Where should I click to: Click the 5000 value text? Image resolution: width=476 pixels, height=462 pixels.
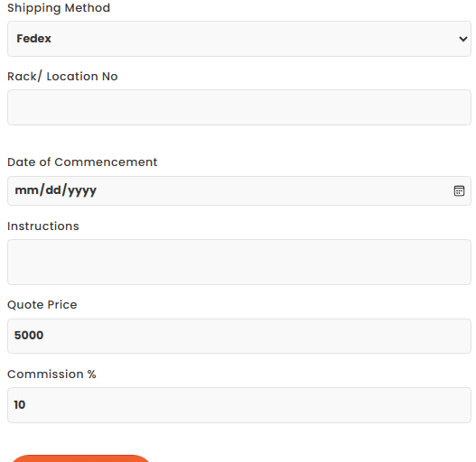click(29, 335)
